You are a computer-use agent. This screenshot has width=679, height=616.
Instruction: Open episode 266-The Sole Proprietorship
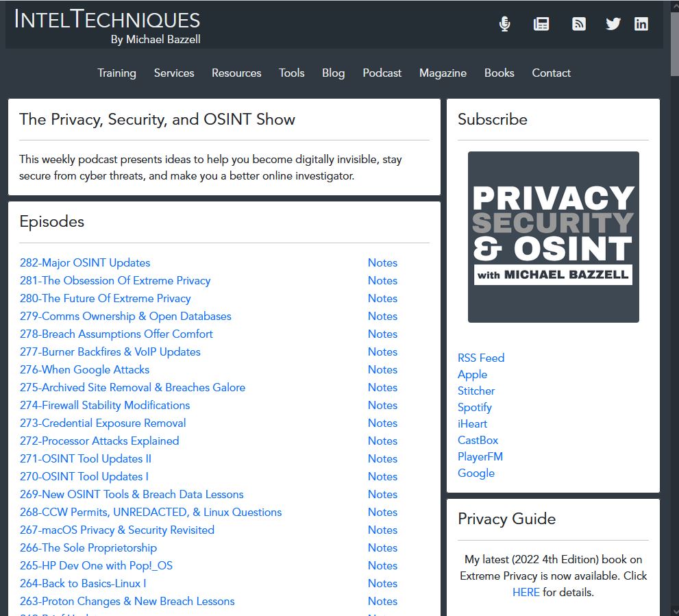click(x=88, y=547)
